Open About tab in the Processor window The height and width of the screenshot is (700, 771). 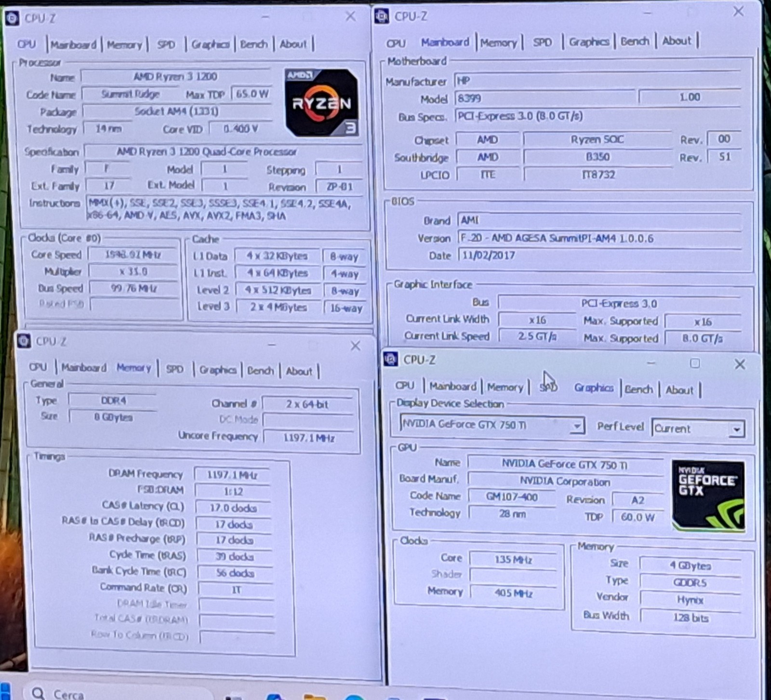pos(293,44)
